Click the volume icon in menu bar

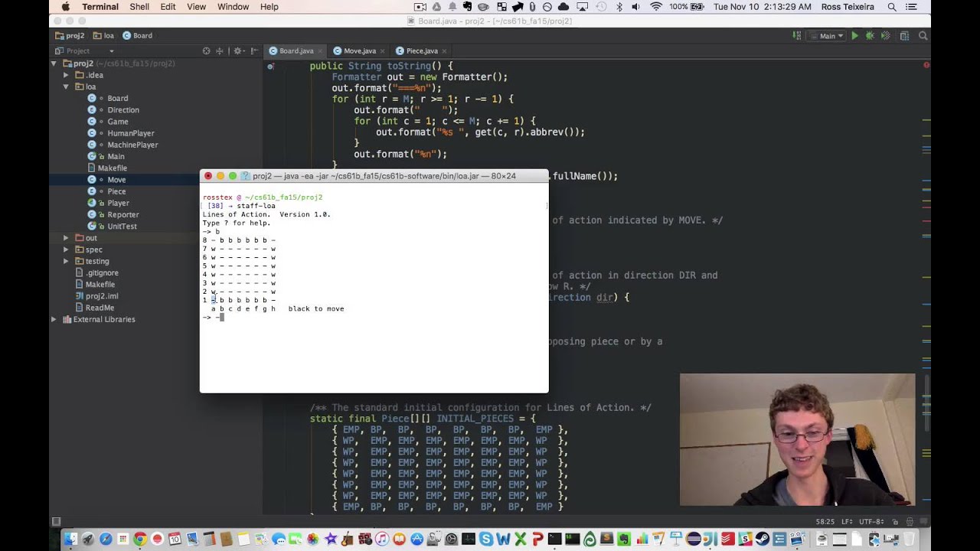click(635, 7)
